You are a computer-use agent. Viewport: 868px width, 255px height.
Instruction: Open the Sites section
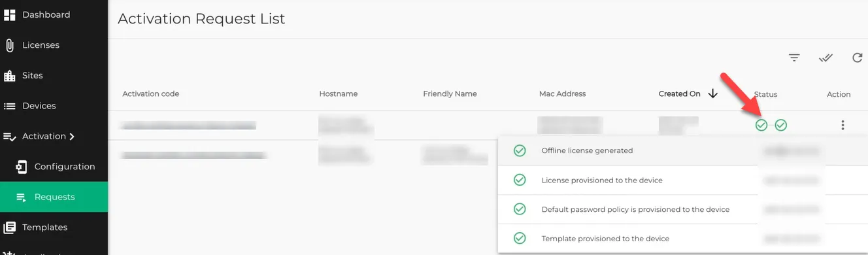[x=54, y=75]
